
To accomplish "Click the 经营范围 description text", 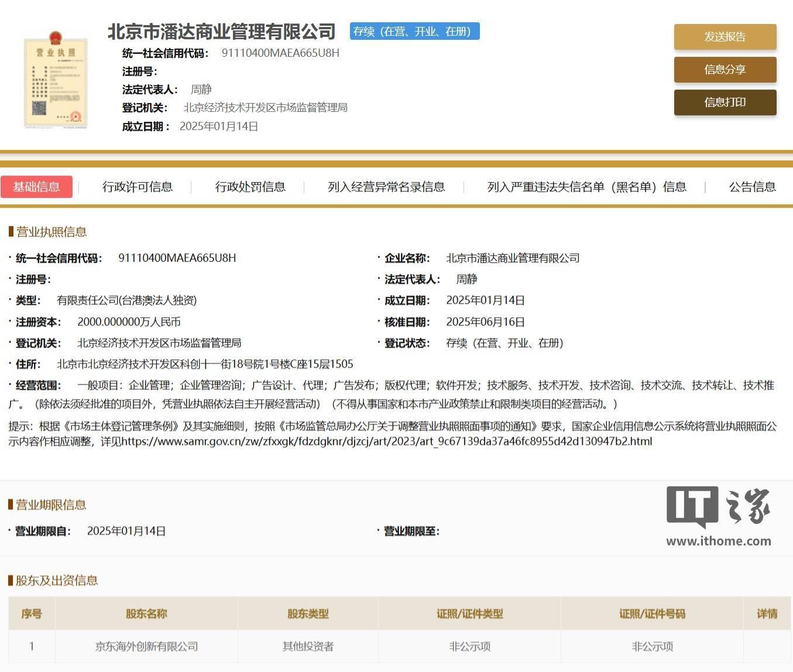I will (x=392, y=395).
